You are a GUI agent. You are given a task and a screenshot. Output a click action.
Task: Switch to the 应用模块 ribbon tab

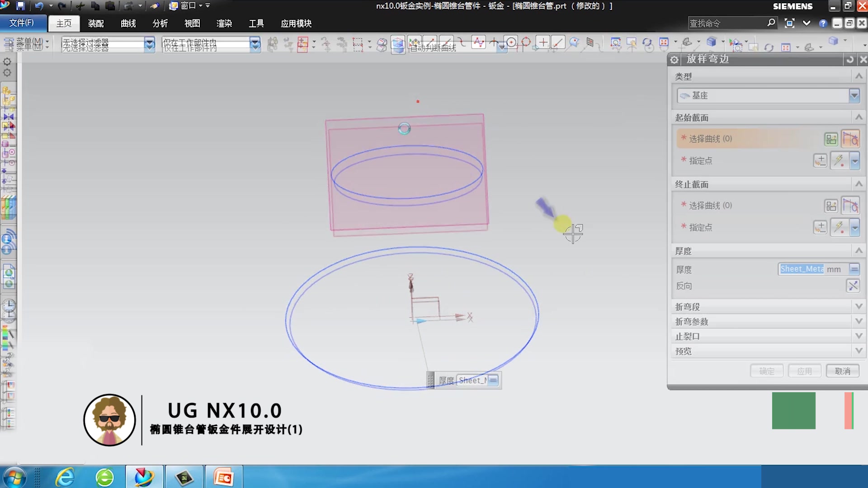tap(296, 23)
